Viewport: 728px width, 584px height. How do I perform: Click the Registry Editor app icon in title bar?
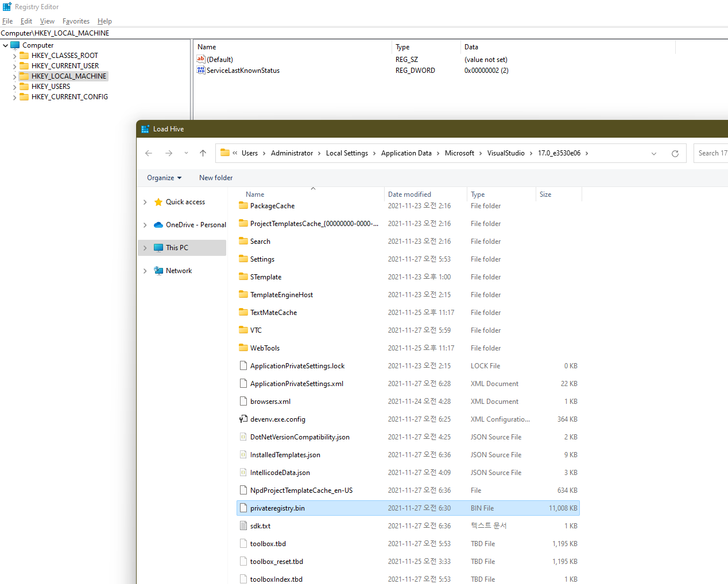tap(7, 7)
